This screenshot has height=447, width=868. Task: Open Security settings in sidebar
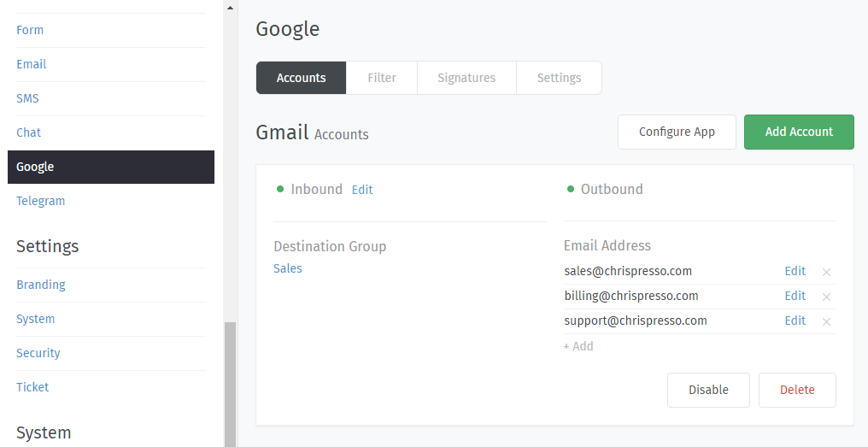pyautogui.click(x=38, y=353)
